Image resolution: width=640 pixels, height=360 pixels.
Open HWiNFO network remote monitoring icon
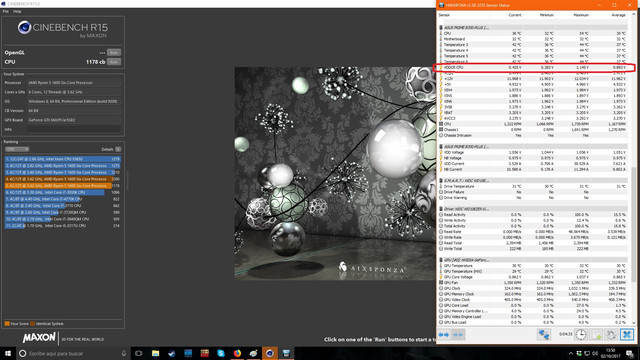(544, 335)
